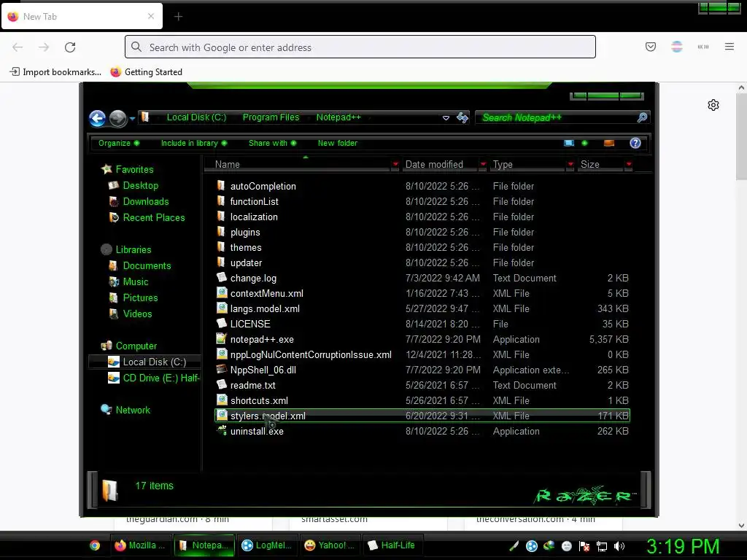The image size is (747, 560).
Task: Select the change.log file
Action: click(x=253, y=278)
